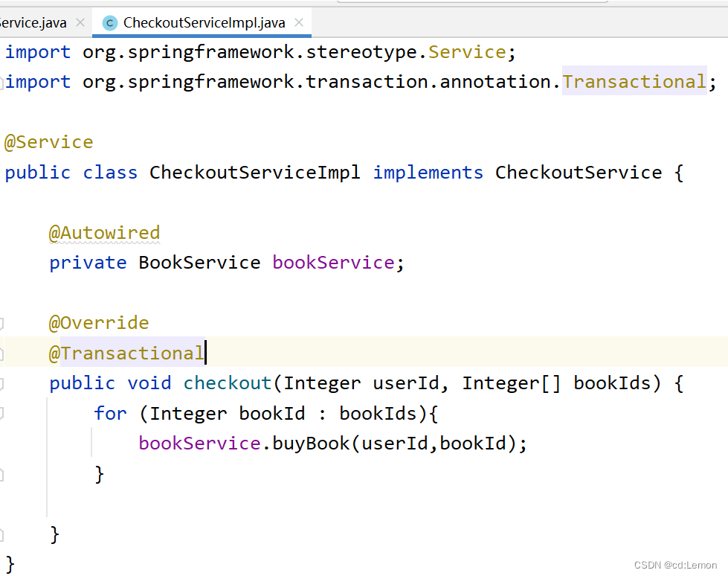Click the 'bookIds' parameter in method signature

613,383
